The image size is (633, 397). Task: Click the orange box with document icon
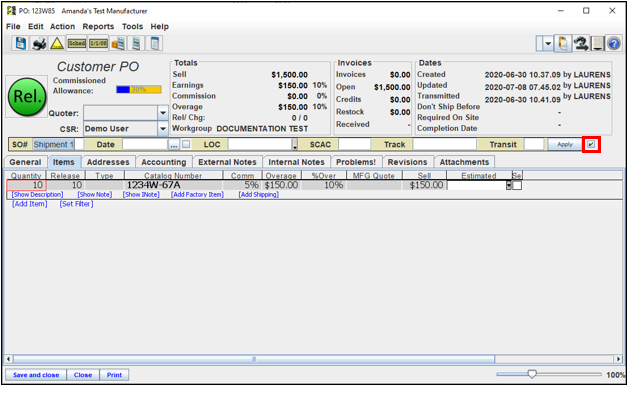pos(118,43)
